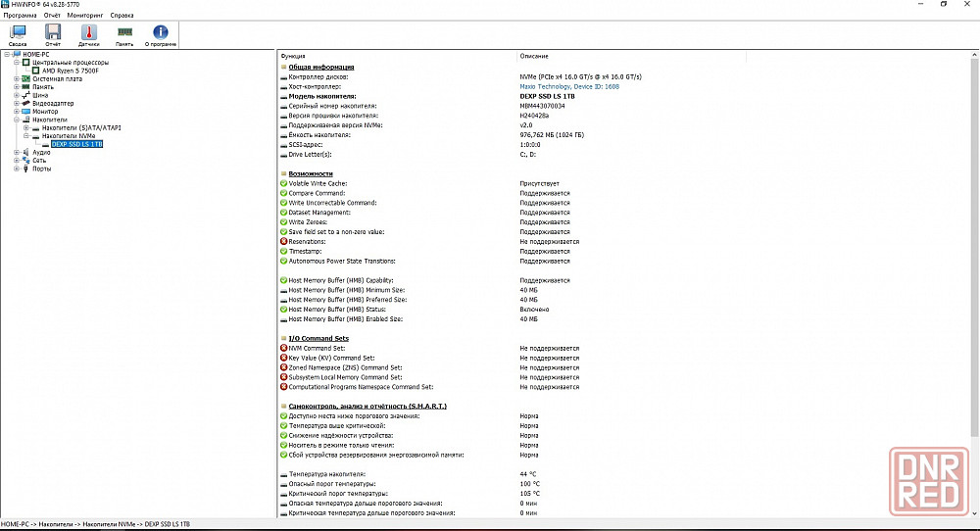Click the Порты plug icon in tree
Screen dimensions: 980x531
coord(25,169)
